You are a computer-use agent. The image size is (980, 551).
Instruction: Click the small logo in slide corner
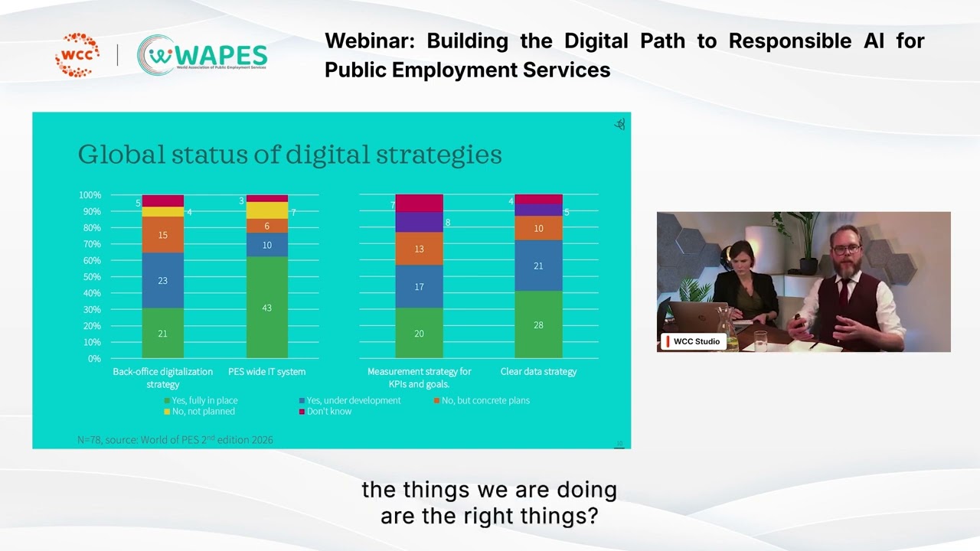click(x=620, y=124)
